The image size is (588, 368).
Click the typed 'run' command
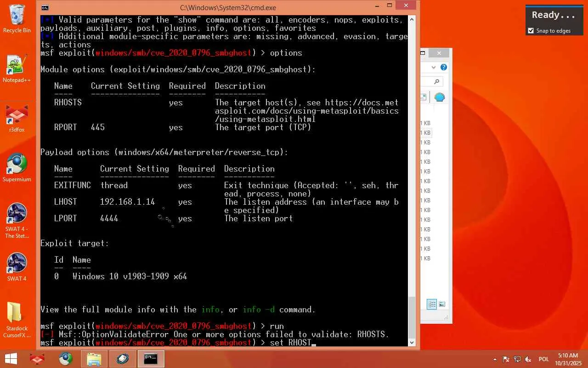(x=277, y=326)
